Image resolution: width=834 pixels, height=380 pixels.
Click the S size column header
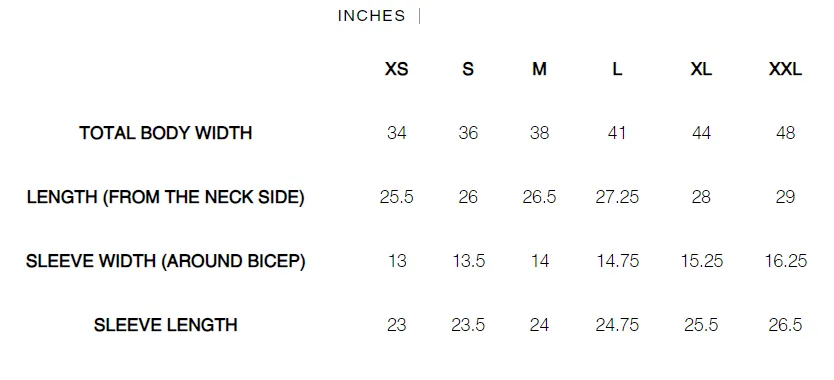coord(468,69)
